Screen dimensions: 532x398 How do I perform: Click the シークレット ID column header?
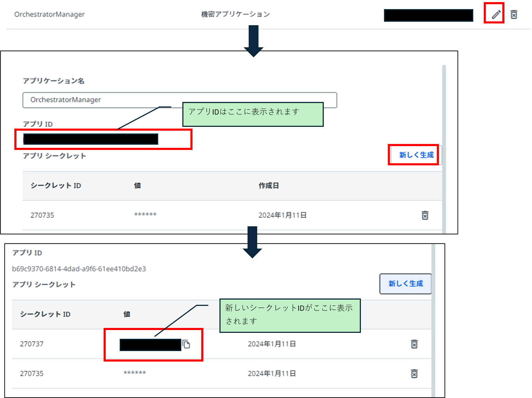point(55,185)
